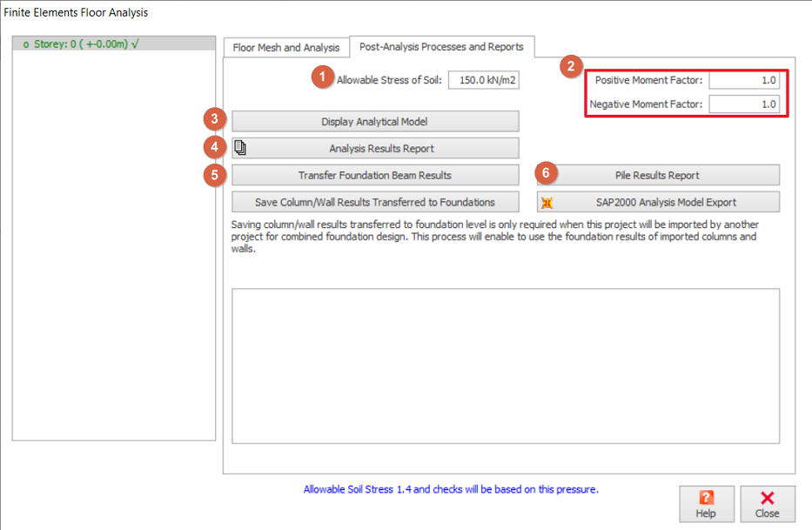
Task: Close the dialog with the red X button
Action: point(767,504)
